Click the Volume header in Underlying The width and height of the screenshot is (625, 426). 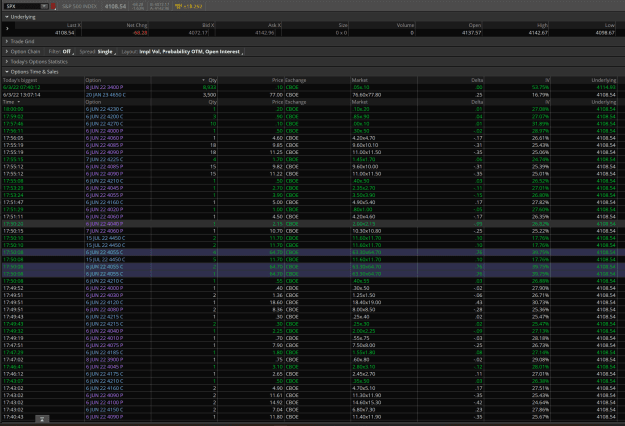pyautogui.click(x=405, y=25)
